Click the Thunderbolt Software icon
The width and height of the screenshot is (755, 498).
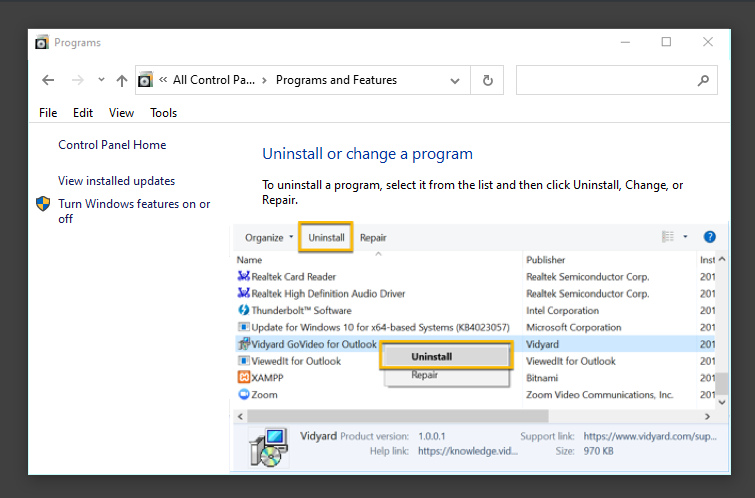[244, 310]
